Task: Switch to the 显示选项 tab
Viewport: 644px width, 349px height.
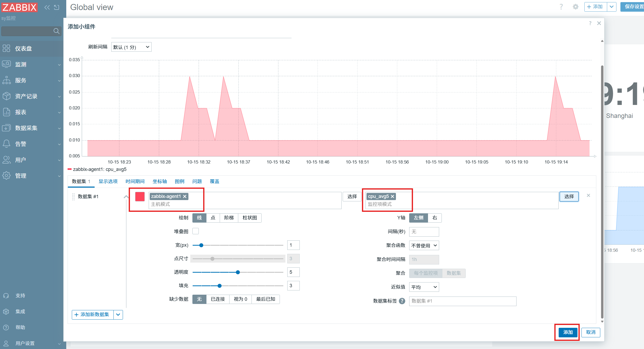Action: (x=108, y=182)
